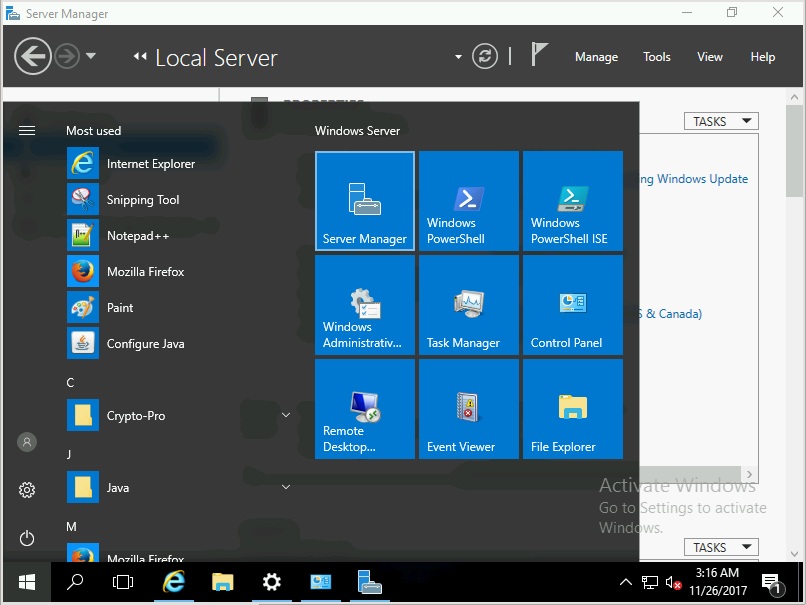
Task: Click the network icon in system tray
Action: [650, 582]
